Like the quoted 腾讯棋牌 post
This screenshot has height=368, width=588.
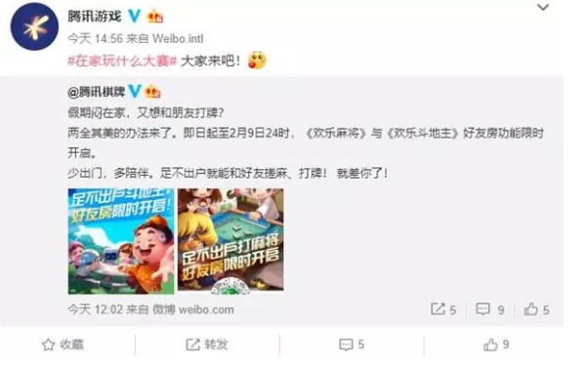coord(536,309)
